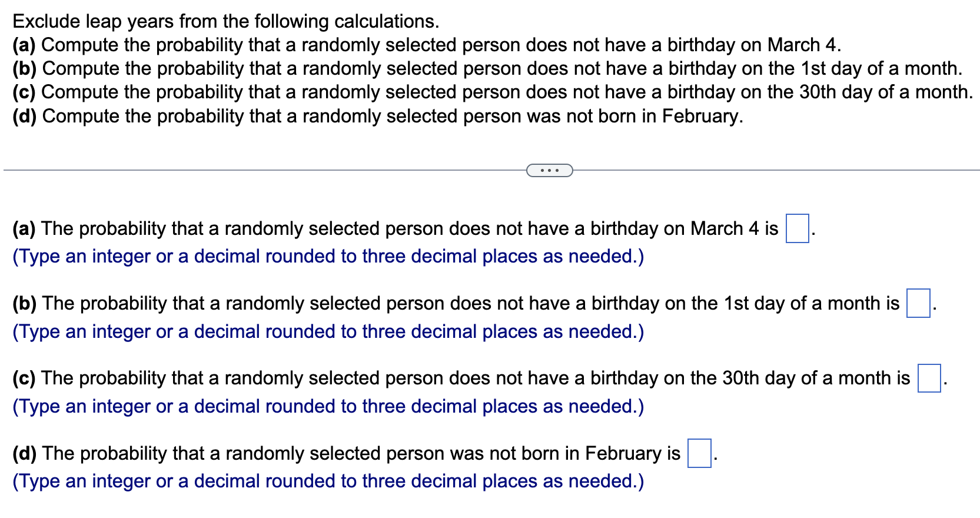The height and width of the screenshot is (518, 980).
Task: Click the bold (a) label in the answer section
Action: [23, 228]
